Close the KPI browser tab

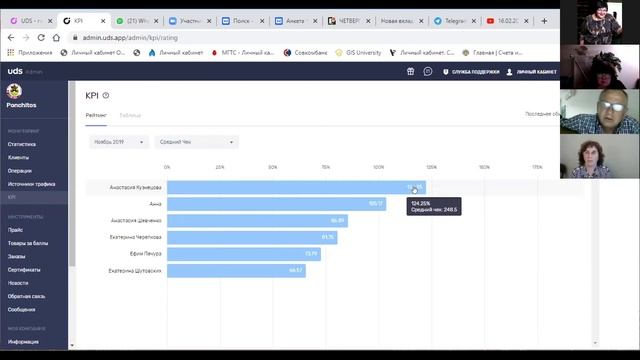point(103,21)
